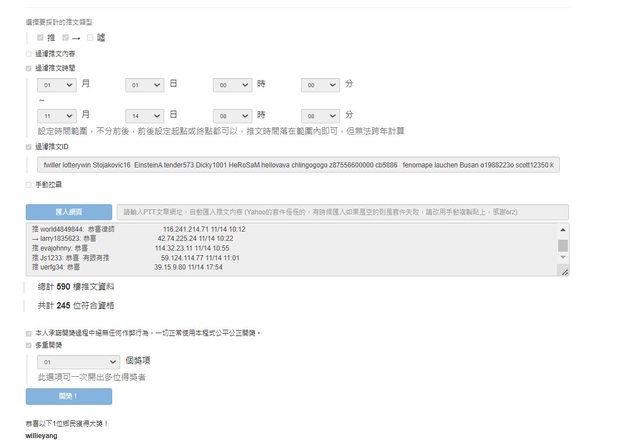The width and height of the screenshot is (640, 445).
Task: Click the 匯入網頁 import button
Action: tap(69, 212)
